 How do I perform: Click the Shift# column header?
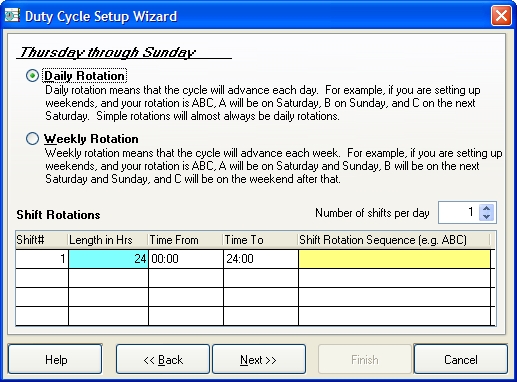click(42, 240)
